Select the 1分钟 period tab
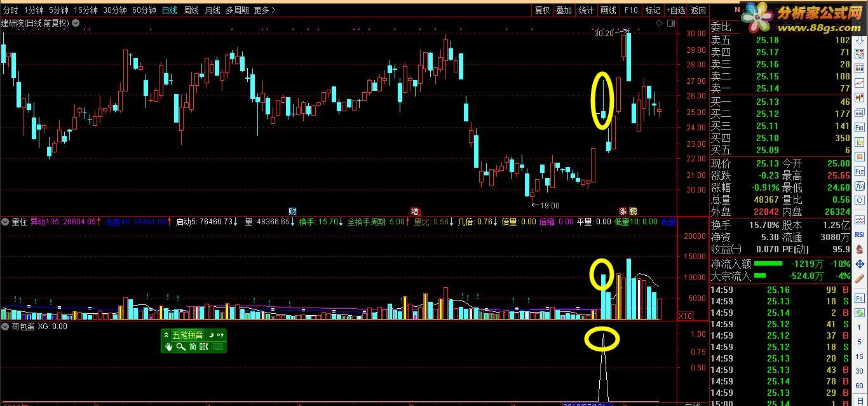This screenshot has width=868, height=406. (x=34, y=10)
